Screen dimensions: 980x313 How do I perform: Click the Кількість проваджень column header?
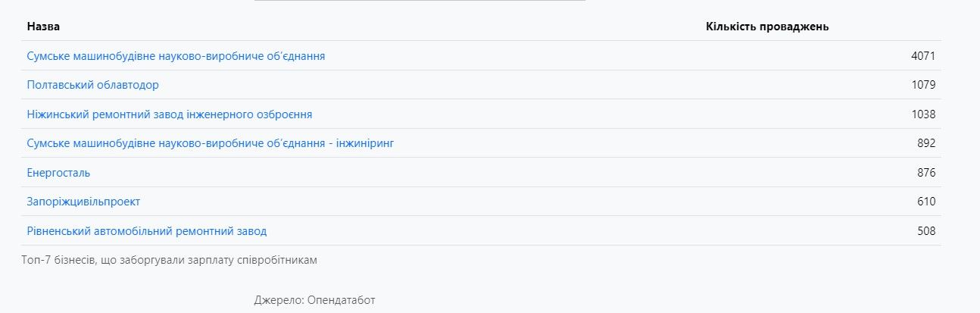click(767, 27)
